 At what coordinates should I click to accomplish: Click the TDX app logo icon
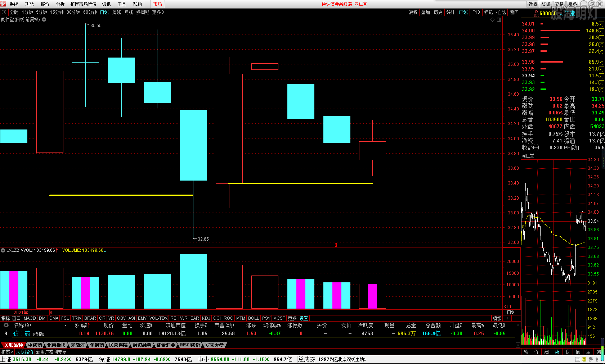(x=3, y=4)
